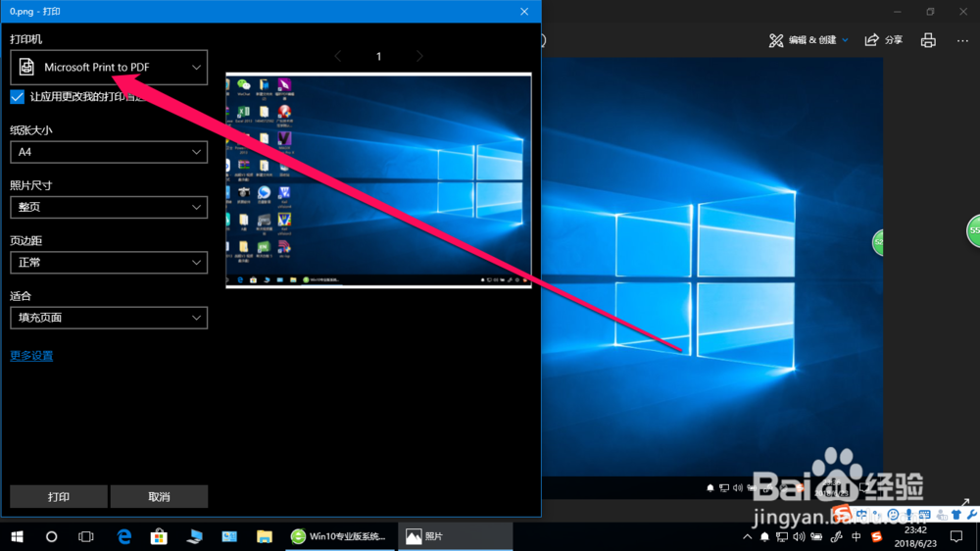Screen dimensions: 980x551
Task: Open Cortana search circle on taskbar
Action: click(51, 536)
